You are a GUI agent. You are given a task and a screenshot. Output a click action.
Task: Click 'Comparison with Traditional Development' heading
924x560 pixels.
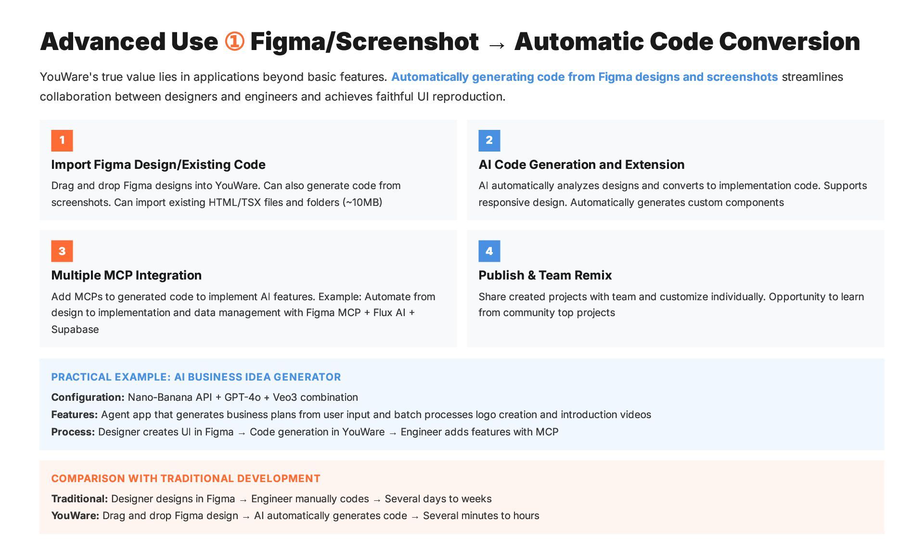tap(185, 479)
